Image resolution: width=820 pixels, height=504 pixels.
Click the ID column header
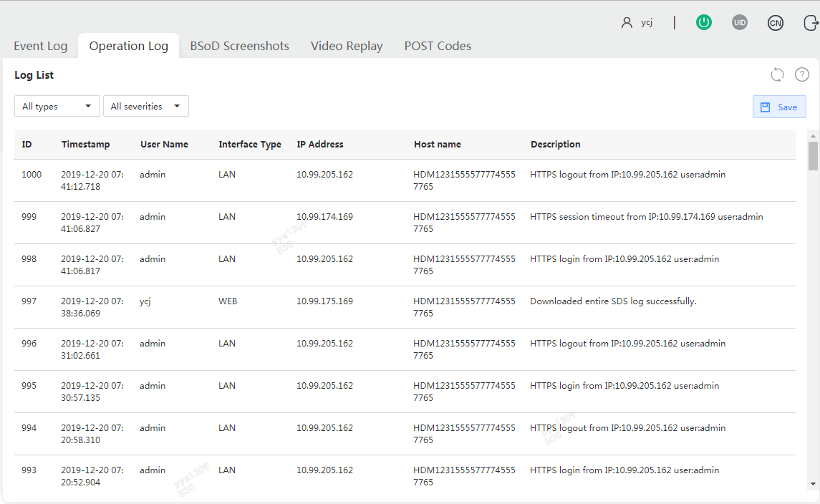26,145
